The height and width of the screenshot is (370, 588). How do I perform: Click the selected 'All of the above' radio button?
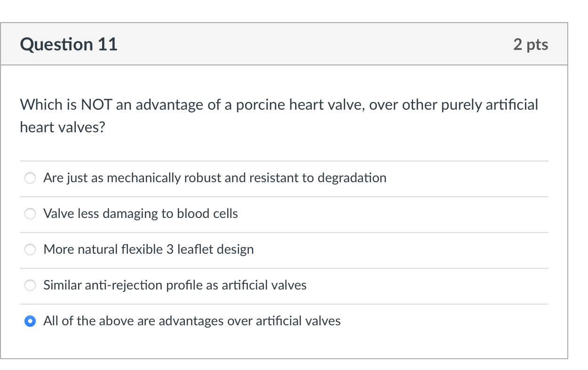click(x=30, y=321)
